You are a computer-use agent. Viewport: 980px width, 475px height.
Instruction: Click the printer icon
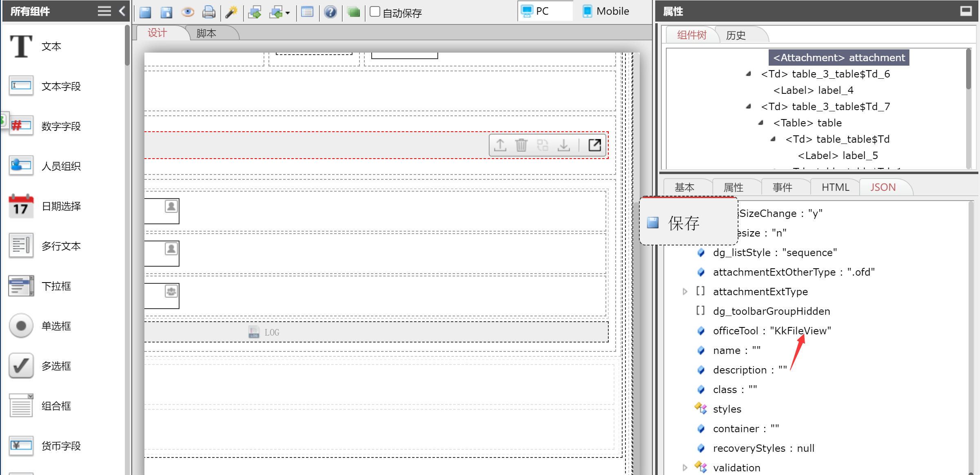209,12
